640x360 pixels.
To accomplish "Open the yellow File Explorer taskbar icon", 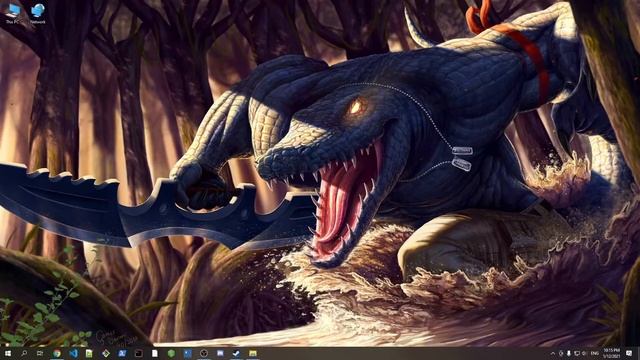I will click(253, 353).
